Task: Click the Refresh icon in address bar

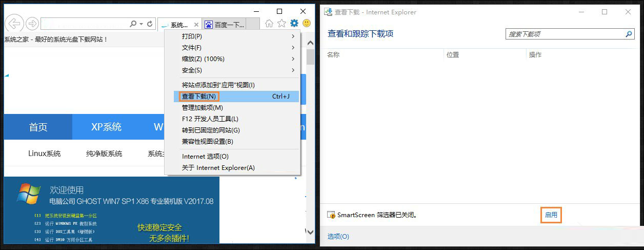Action: coord(150,24)
